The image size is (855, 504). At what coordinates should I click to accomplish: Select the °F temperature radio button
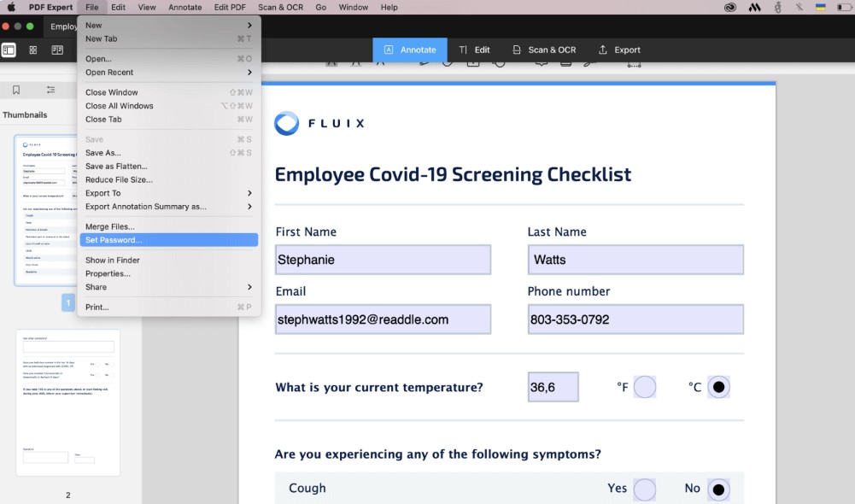tap(645, 387)
